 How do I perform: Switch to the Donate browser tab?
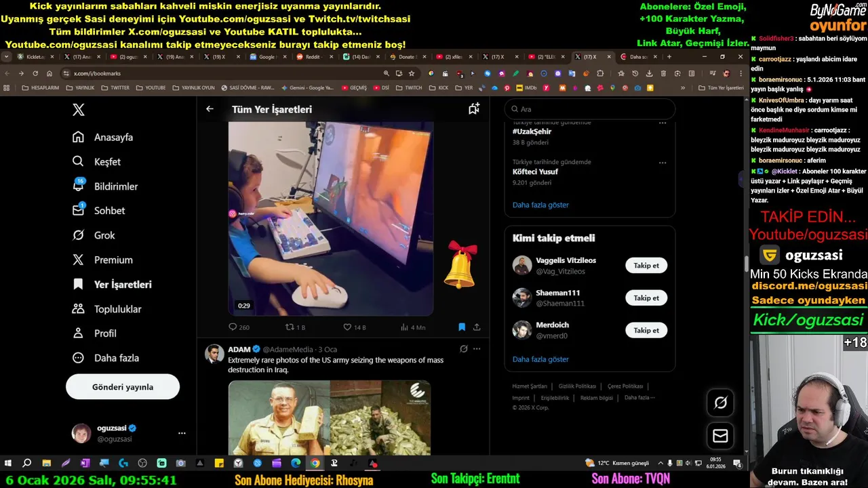pos(407,57)
